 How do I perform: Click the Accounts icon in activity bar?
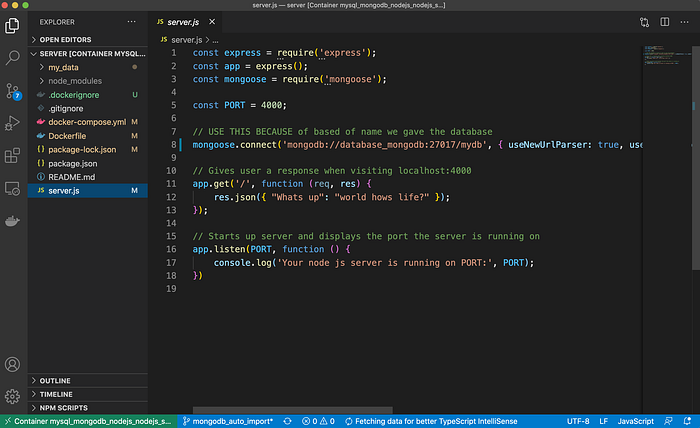13,365
